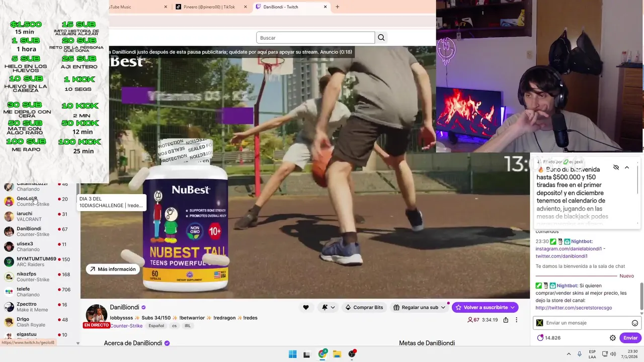This screenshot has height=362, width=644.
Task: Open Chrome from the taskbar
Action: [322, 354]
